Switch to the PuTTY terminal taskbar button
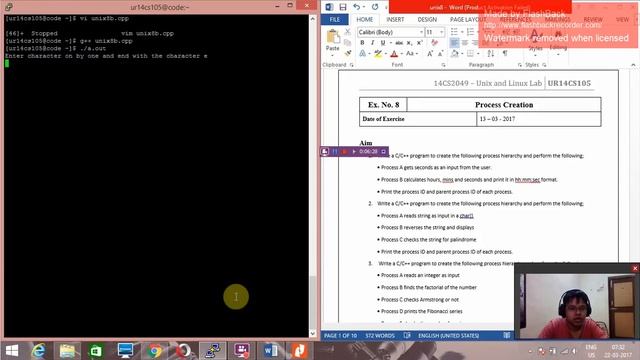The height and width of the screenshot is (360, 640). click(x=213, y=351)
